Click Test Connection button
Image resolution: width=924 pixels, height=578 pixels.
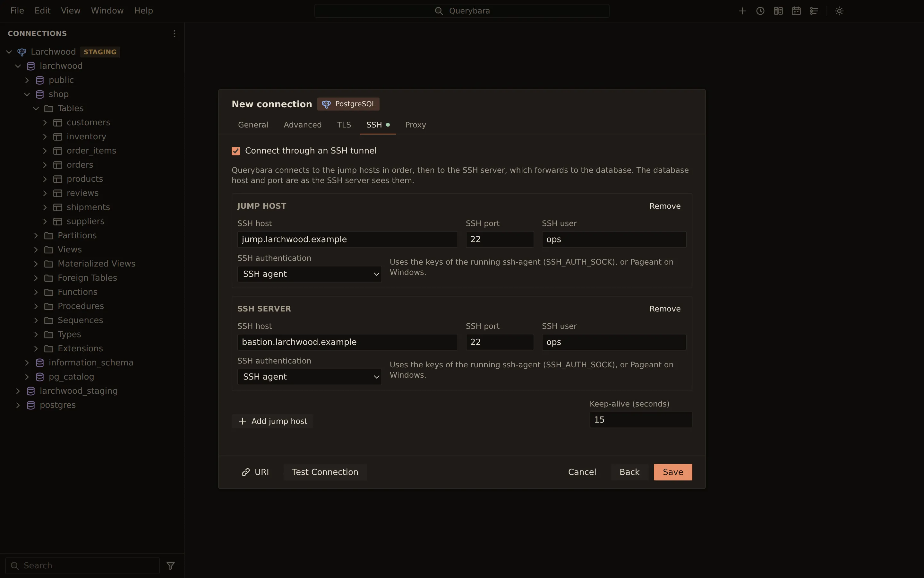tap(325, 472)
